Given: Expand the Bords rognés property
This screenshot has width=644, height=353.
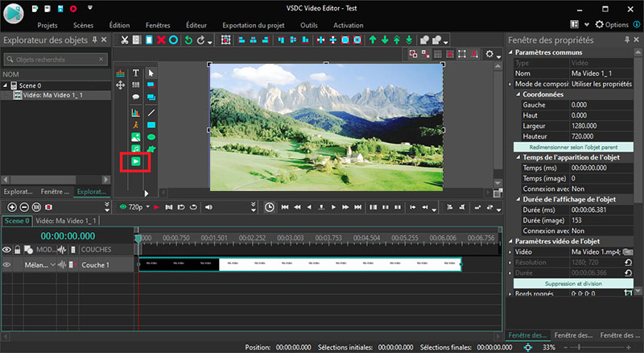Looking at the screenshot, I should [510, 293].
